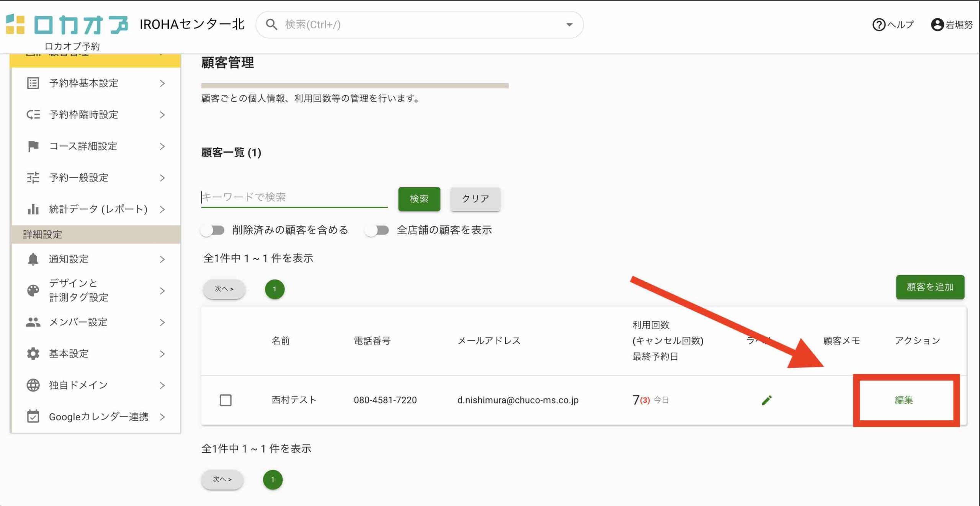The width and height of the screenshot is (980, 506).
Task: Check the 西村テスト row checkbox
Action: [x=225, y=400]
